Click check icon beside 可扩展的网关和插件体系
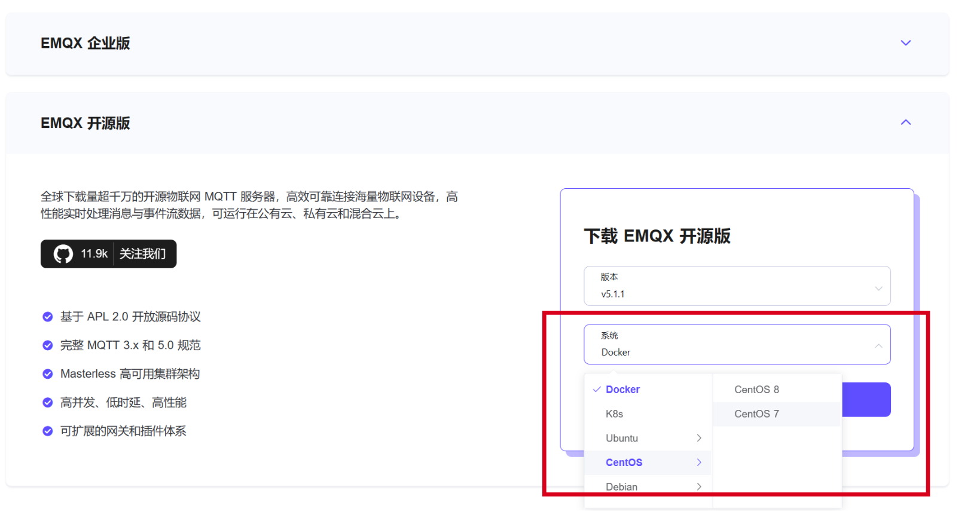The width and height of the screenshot is (980, 527). (48, 431)
